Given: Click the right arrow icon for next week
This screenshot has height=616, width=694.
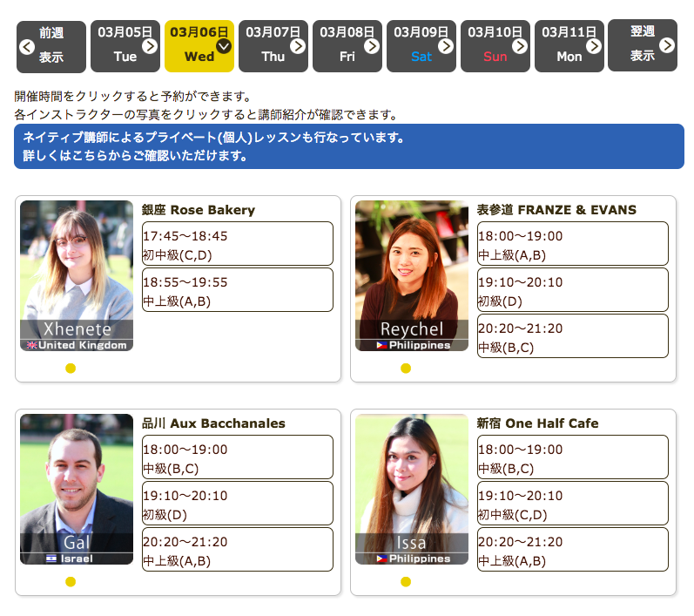Looking at the screenshot, I should tap(667, 45).
